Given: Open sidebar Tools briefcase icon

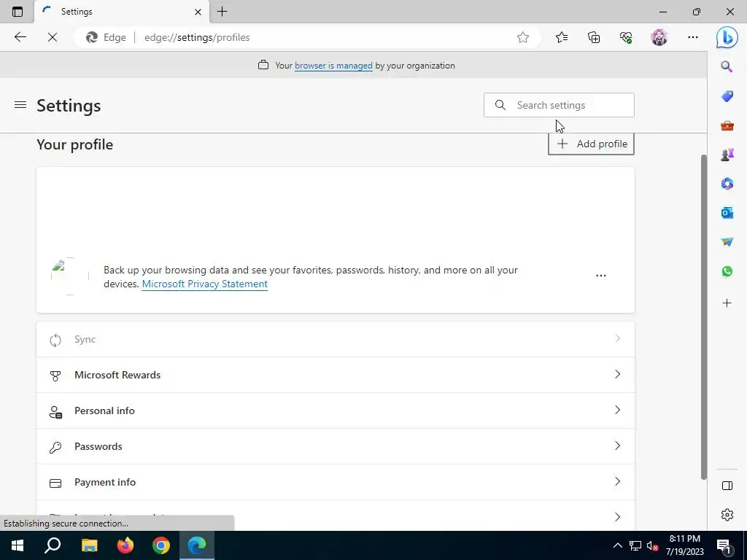Looking at the screenshot, I should (x=727, y=125).
